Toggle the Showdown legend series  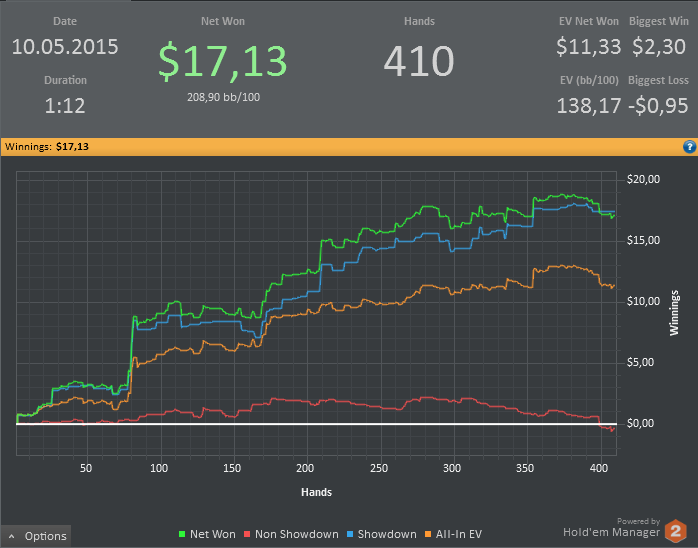(x=381, y=534)
